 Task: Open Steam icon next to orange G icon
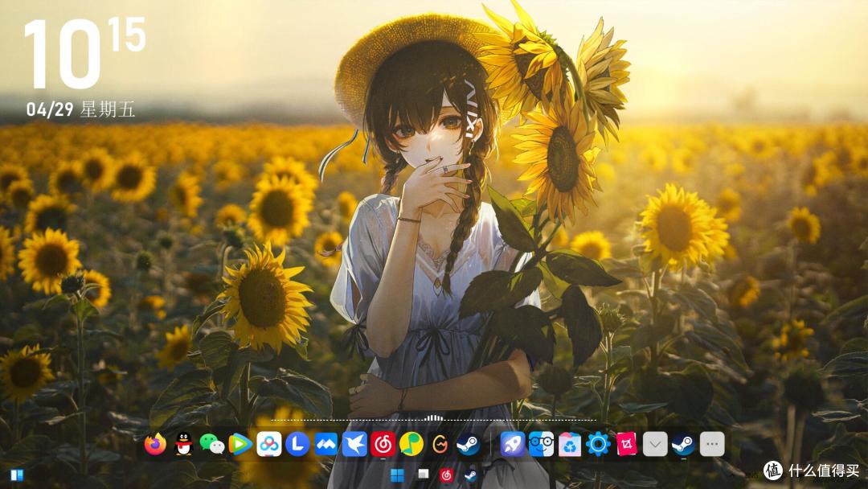point(469,444)
